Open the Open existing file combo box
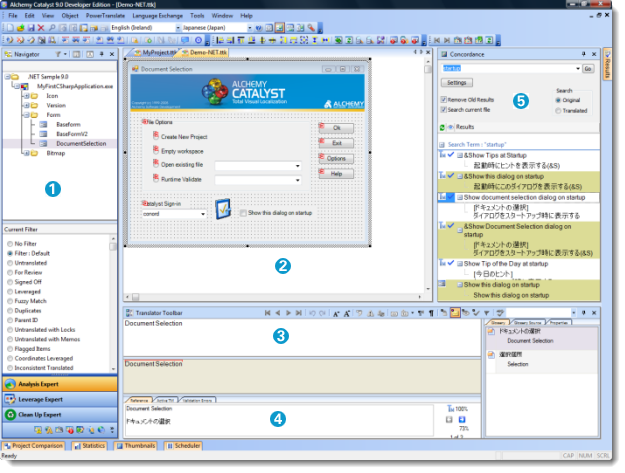625x473 pixels. (258, 166)
